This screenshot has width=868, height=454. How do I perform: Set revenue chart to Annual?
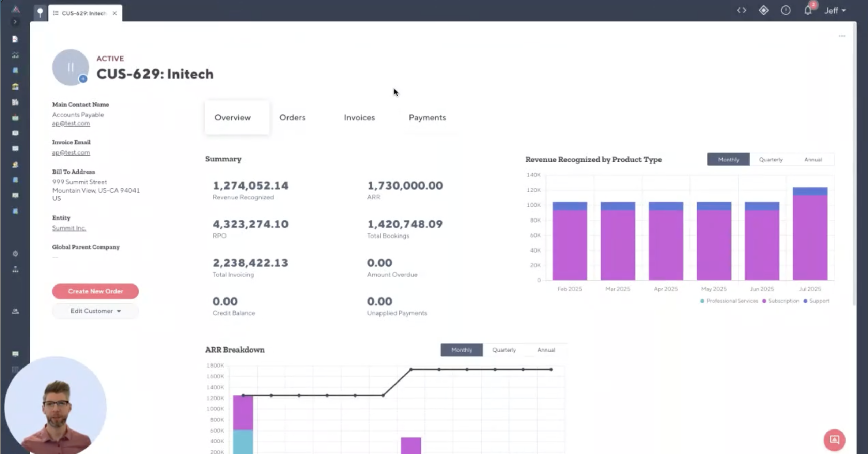point(813,159)
